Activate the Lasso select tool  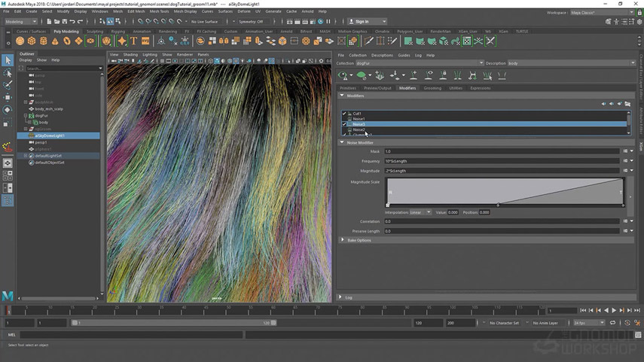(8, 73)
